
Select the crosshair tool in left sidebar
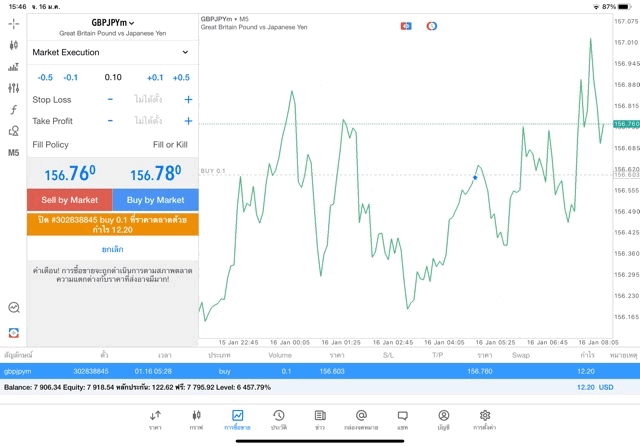(x=13, y=24)
